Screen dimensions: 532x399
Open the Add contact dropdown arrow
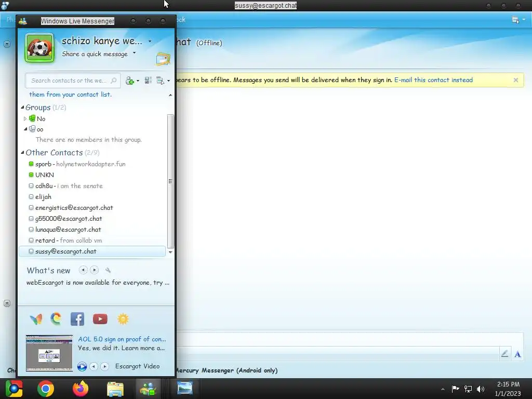(138, 81)
